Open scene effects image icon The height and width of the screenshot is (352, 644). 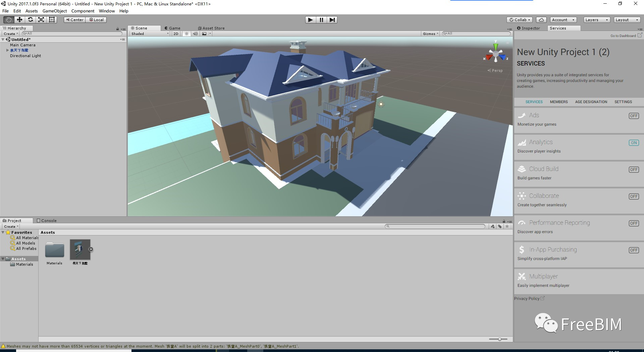[x=204, y=34]
